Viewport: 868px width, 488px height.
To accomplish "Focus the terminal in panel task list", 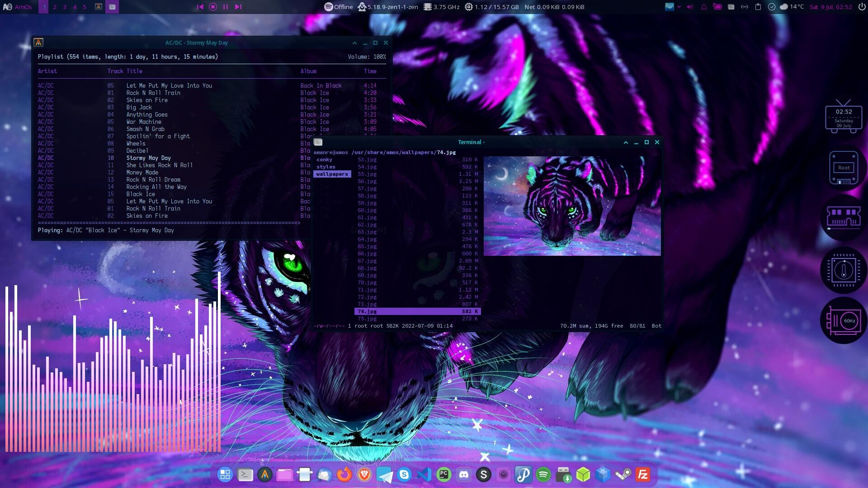I will tap(112, 7).
